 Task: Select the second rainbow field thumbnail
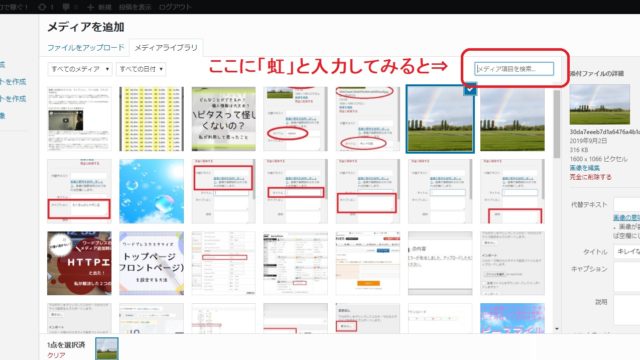tap(512, 119)
